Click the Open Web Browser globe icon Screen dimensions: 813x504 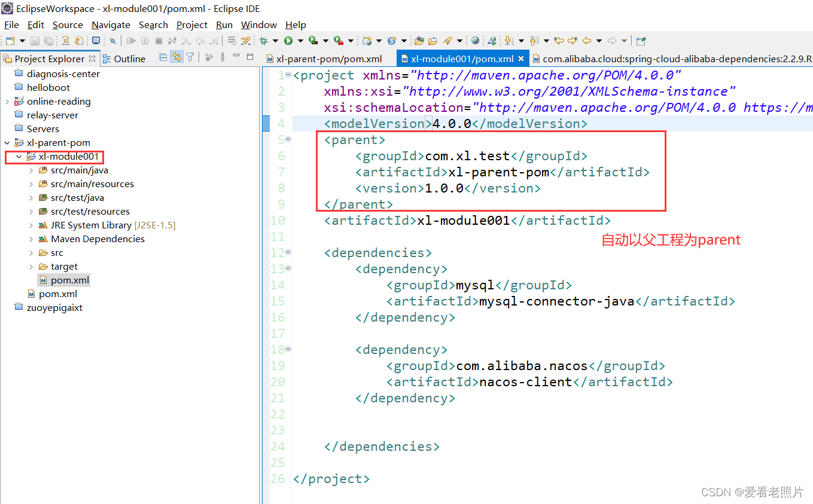[x=475, y=41]
